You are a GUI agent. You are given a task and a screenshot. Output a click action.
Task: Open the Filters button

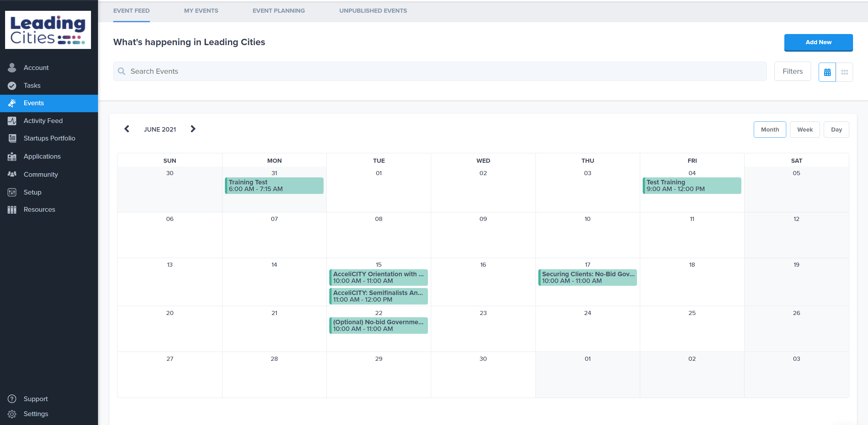coord(793,71)
